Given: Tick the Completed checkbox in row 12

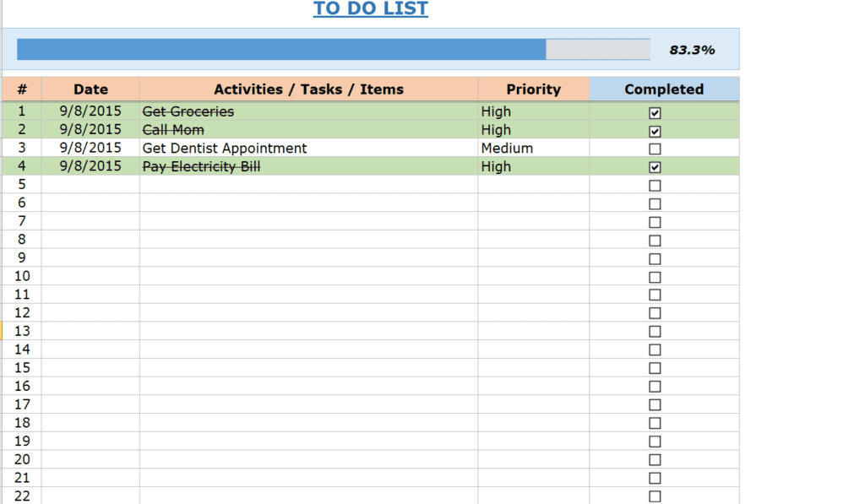Looking at the screenshot, I should pyautogui.click(x=655, y=313).
